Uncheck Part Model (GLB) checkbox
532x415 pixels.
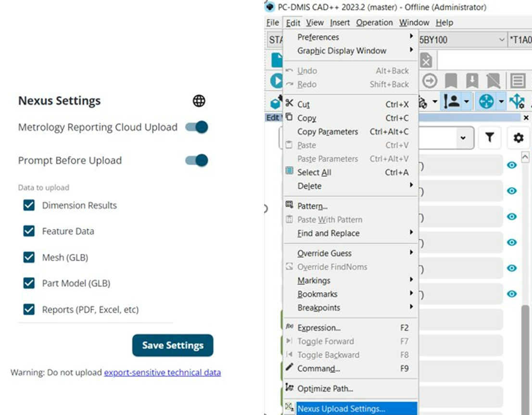[x=29, y=283]
